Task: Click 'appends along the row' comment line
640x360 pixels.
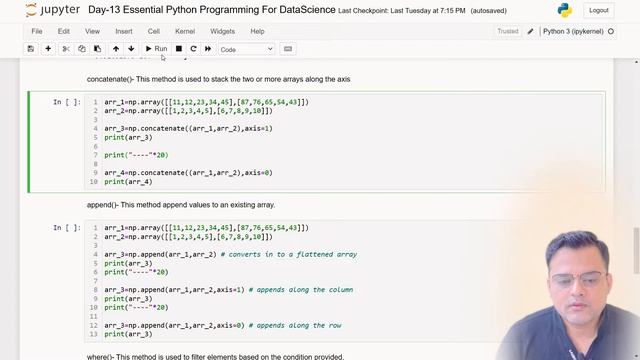Action: [x=295, y=325]
